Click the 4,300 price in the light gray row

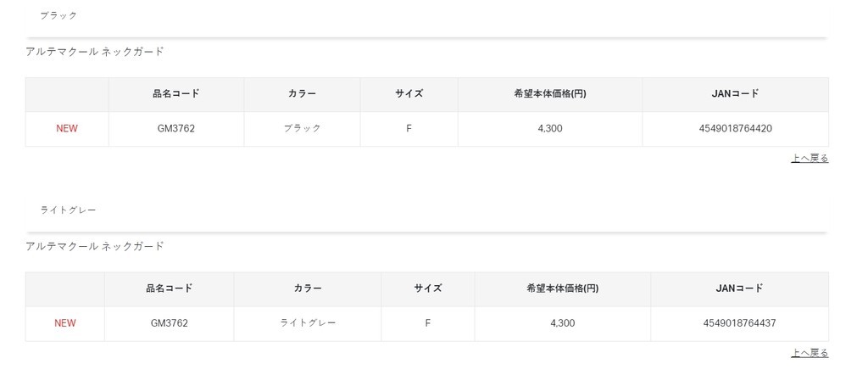click(562, 323)
